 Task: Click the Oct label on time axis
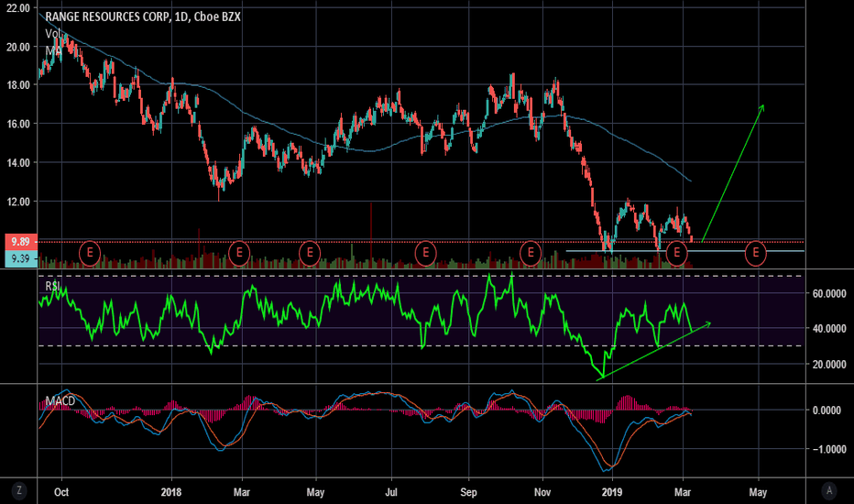61,492
